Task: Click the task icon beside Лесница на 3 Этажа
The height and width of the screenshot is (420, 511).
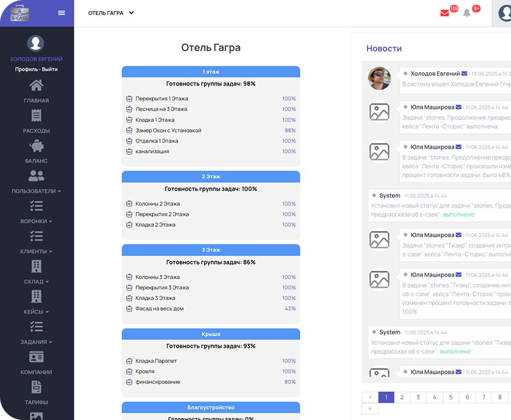Action: coord(130,109)
